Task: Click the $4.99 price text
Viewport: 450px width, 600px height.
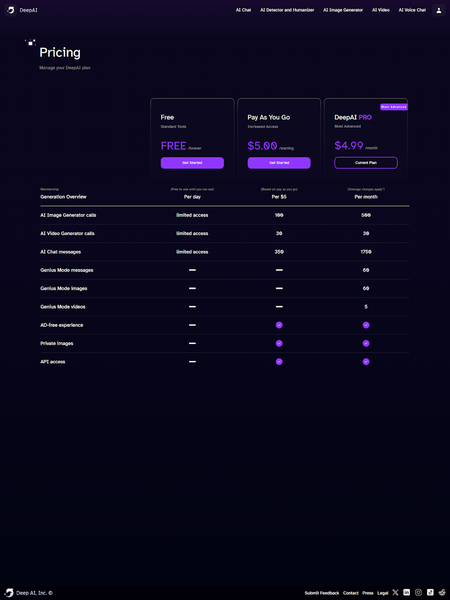Action: tap(349, 145)
